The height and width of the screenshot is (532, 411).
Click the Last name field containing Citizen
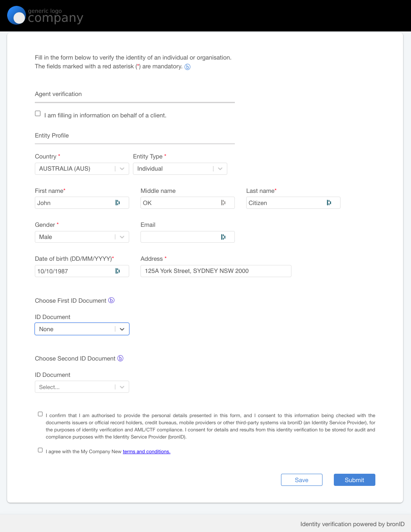[x=293, y=203]
